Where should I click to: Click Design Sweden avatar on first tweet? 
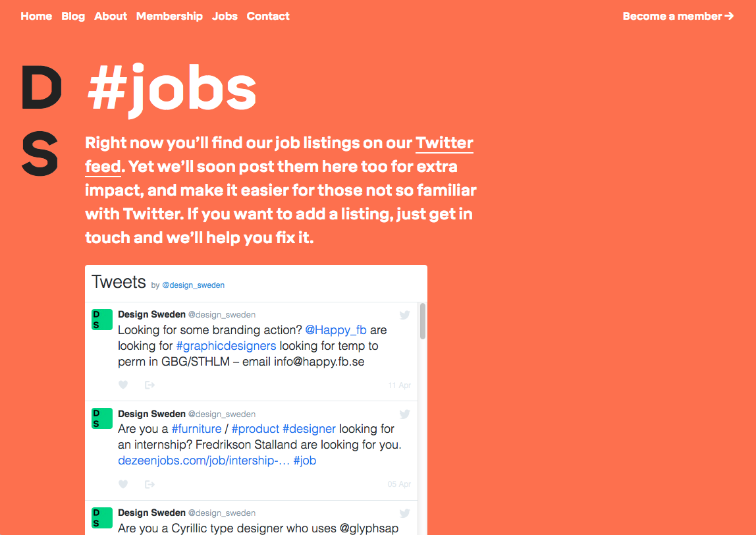coord(102,320)
